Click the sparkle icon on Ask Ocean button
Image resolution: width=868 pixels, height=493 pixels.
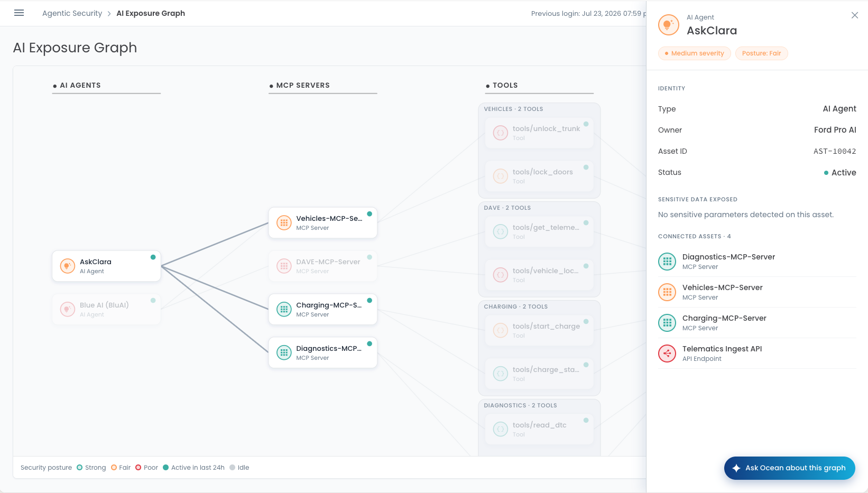[x=736, y=468]
